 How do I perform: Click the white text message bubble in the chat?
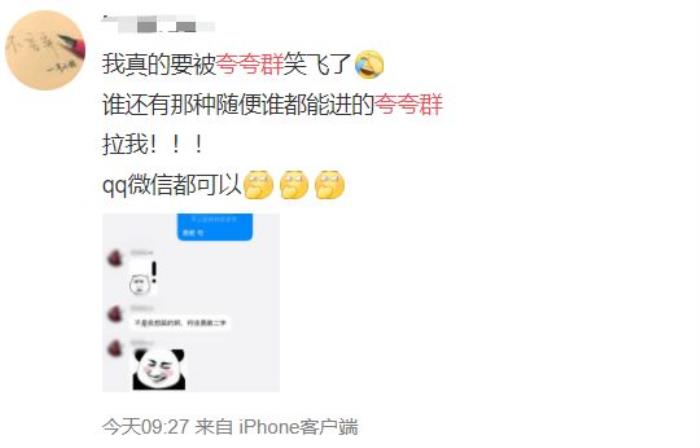tap(180, 323)
